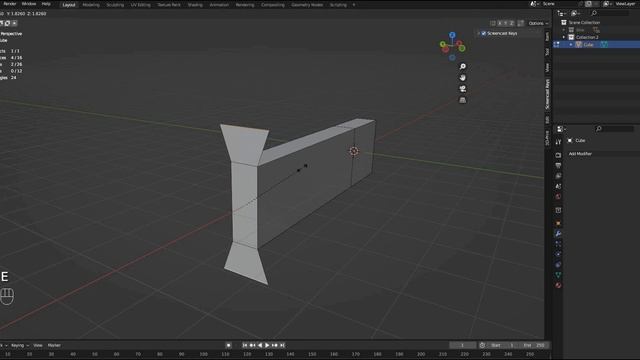Open View Layer properties tab icon
Image resolution: width=640 pixels, height=360 pixels.
tap(558, 176)
